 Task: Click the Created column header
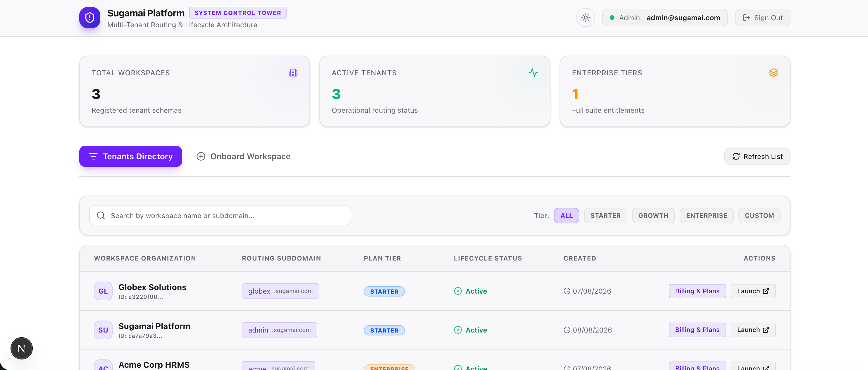pos(580,258)
